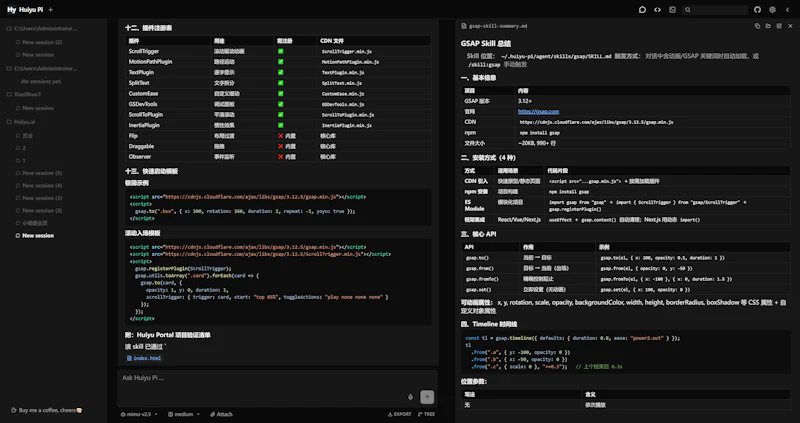Image resolution: width=800 pixels, height=423 pixels.
Task: Click green checkmark in ScrollTrigger row
Action: tap(281, 51)
